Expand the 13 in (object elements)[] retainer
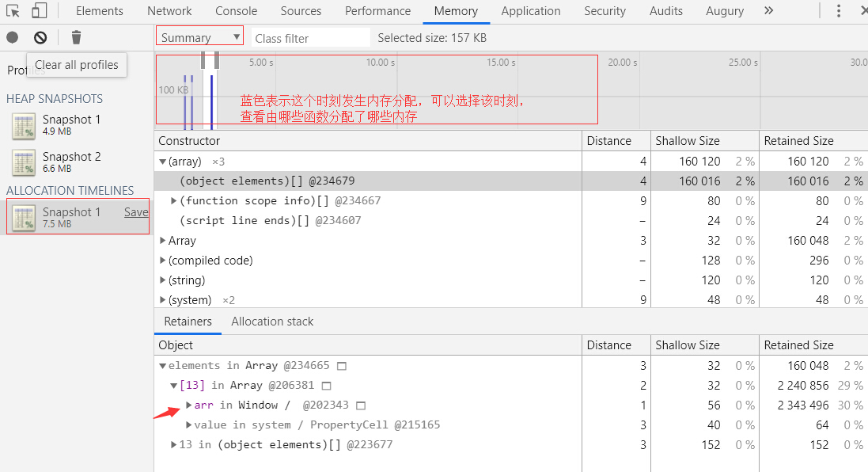 pyautogui.click(x=174, y=444)
